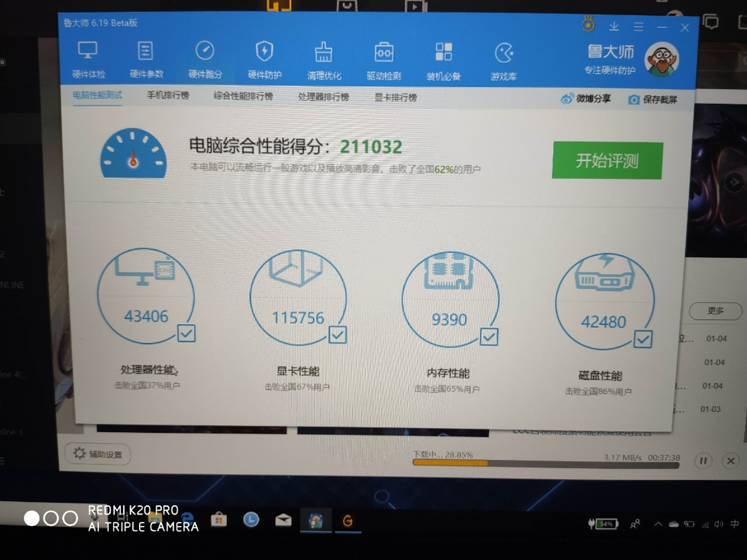Click the 鲁大师 mascot avatar
Screen dimensions: 747x560
coord(662,59)
